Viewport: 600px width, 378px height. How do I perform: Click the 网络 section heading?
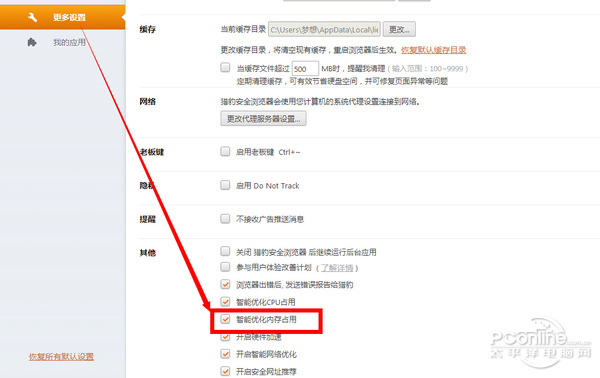[x=148, y=102]
